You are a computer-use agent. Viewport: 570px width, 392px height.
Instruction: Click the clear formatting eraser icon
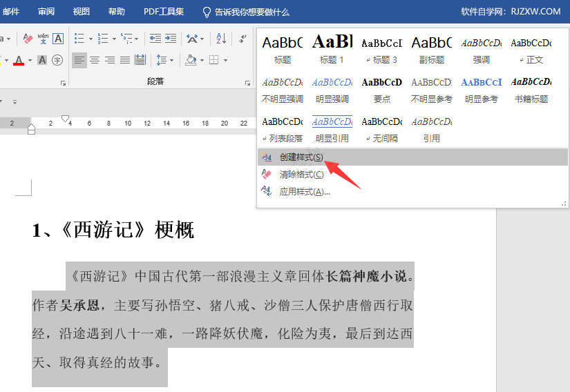tap(28, 38)
